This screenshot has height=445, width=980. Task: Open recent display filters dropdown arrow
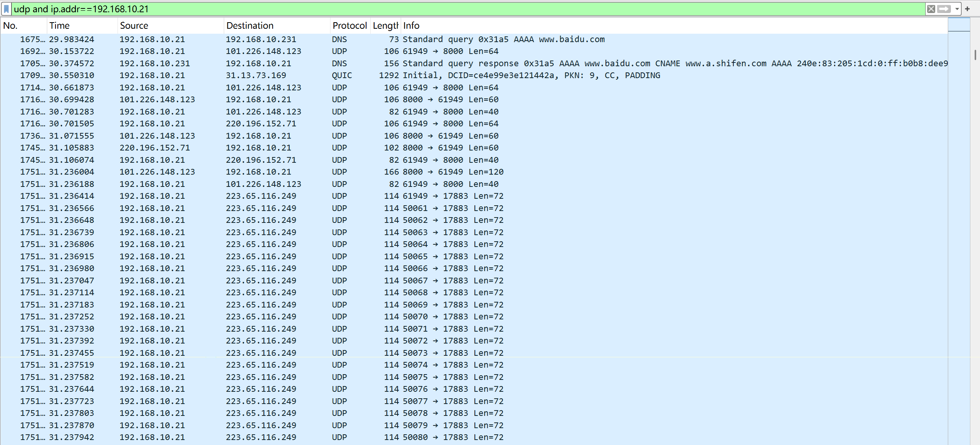point(957,9)
